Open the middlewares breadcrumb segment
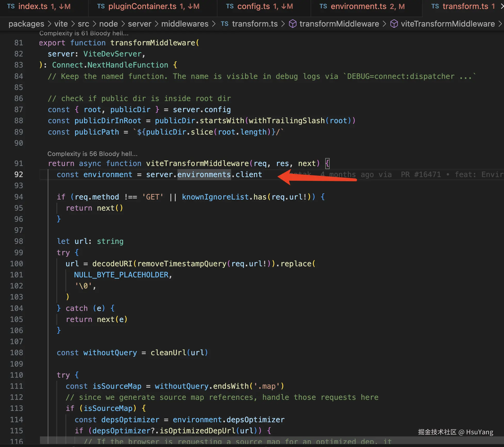Viewport: 504px width, 447px height. click(185, 24)
